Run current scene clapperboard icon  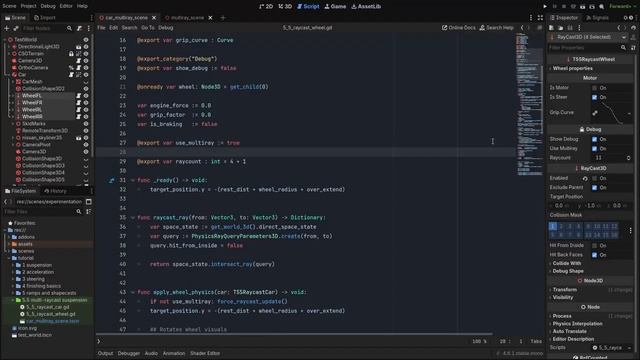pos(582,7)
